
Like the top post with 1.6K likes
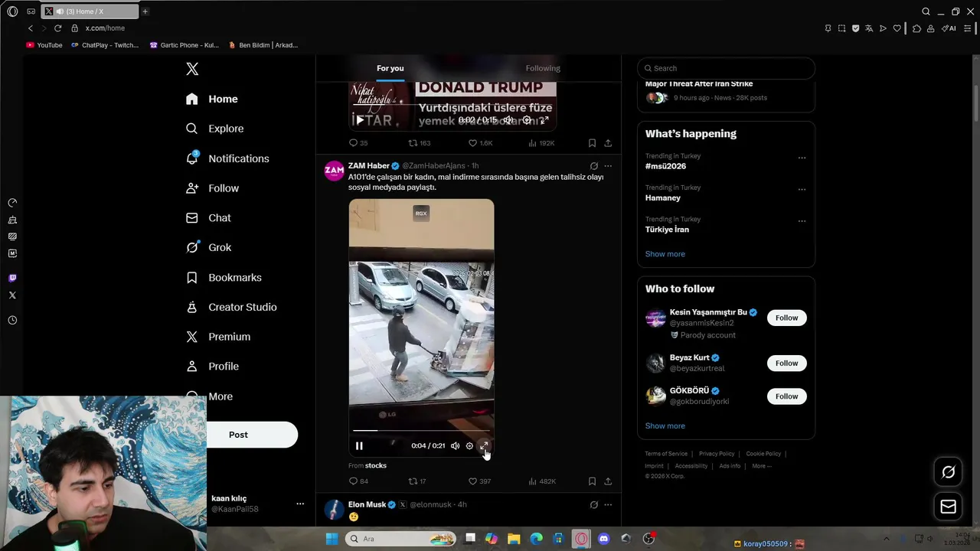tap(480, 143)
